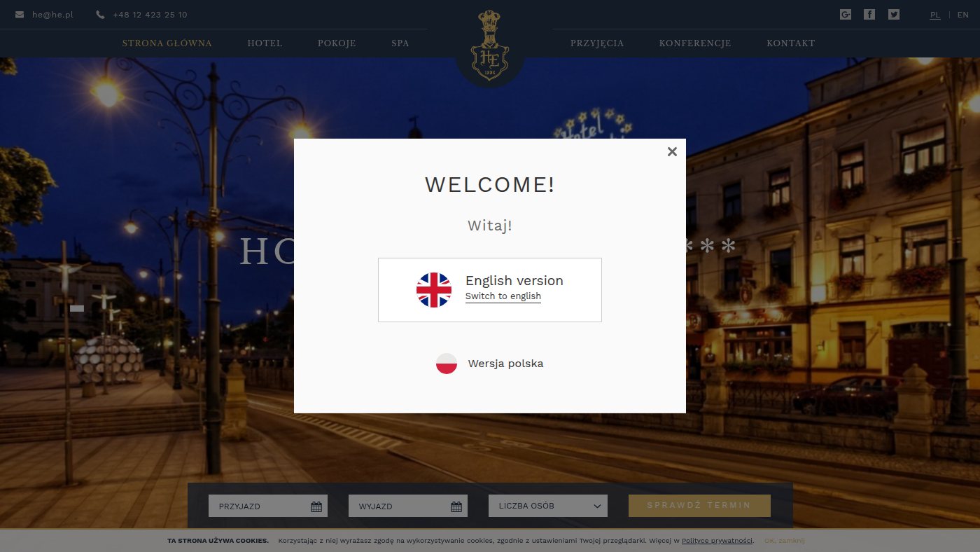
Task: Open the Polityce prywatności link
Action: 717,541
